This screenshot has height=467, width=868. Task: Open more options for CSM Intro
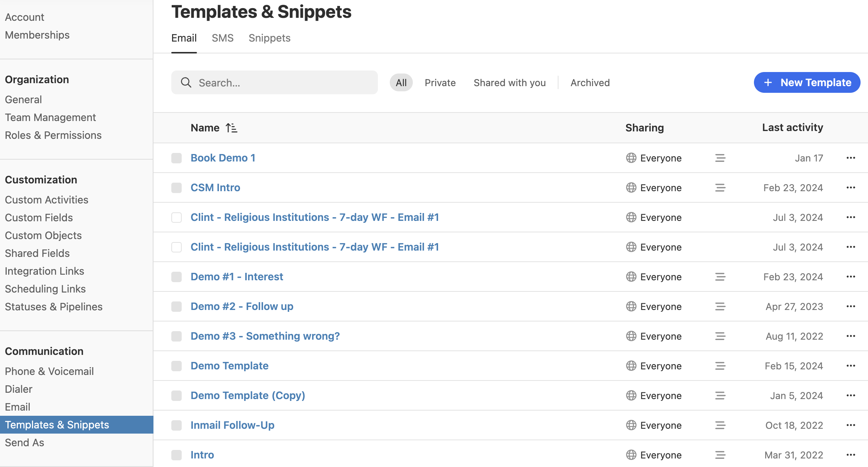[x=851, y=187]
